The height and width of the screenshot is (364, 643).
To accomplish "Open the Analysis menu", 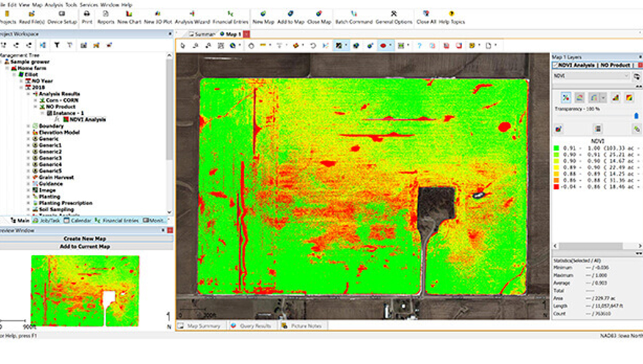I will (53, 4).
